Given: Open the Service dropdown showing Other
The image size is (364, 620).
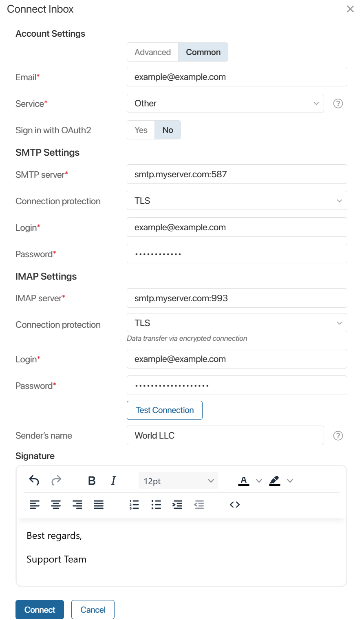Looking at the screenshot, I should pos(225,104).
